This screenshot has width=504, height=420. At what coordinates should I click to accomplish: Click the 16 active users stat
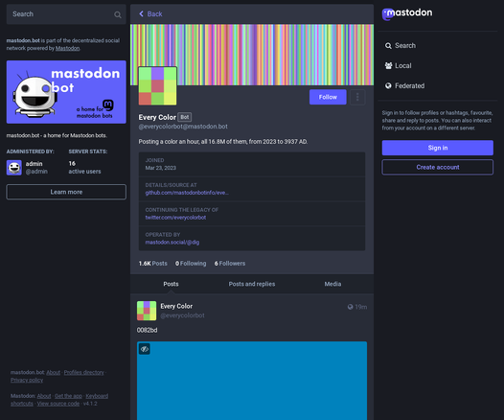coord(84,168)
